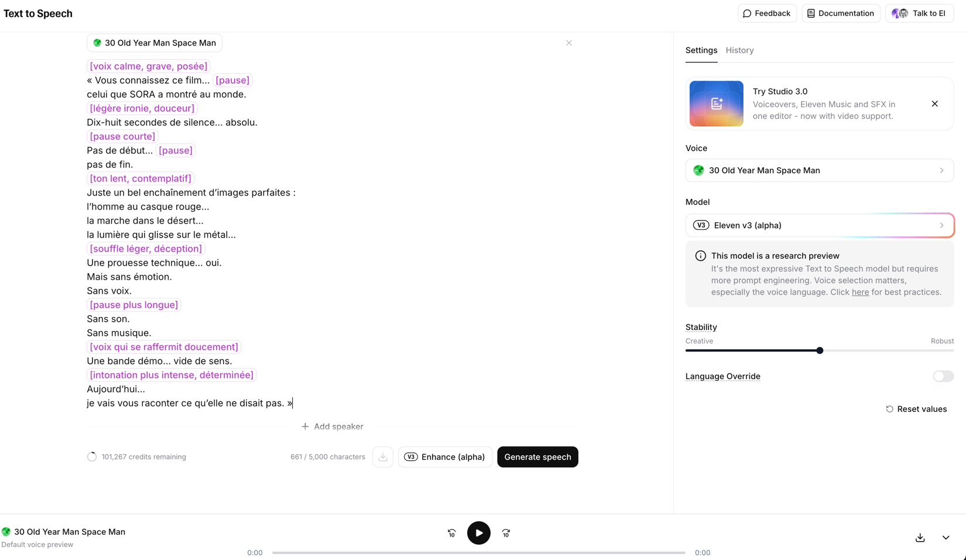Skip forward 10 seconds
This screenshot has width=966, height=560.
click(506, 533)
